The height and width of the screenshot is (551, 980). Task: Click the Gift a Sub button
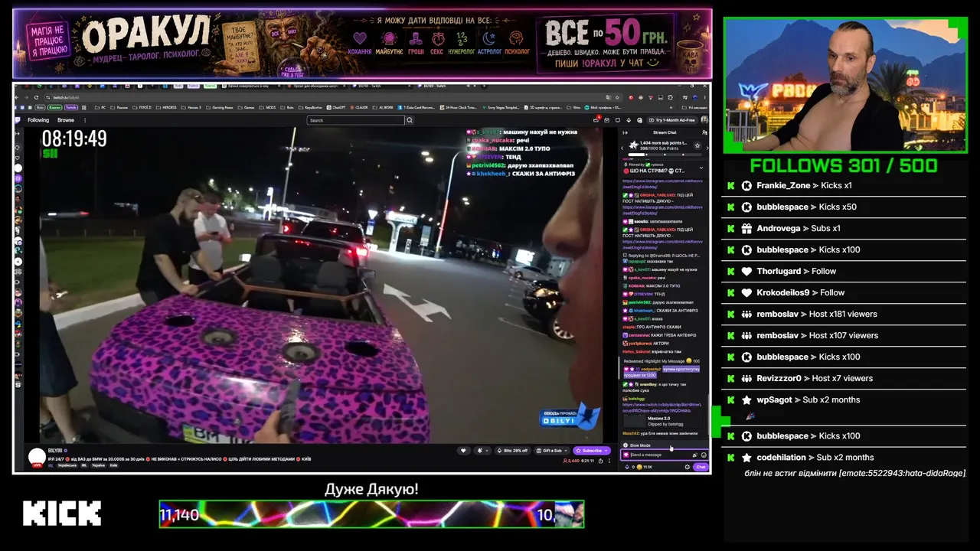(x=551, y=451)
